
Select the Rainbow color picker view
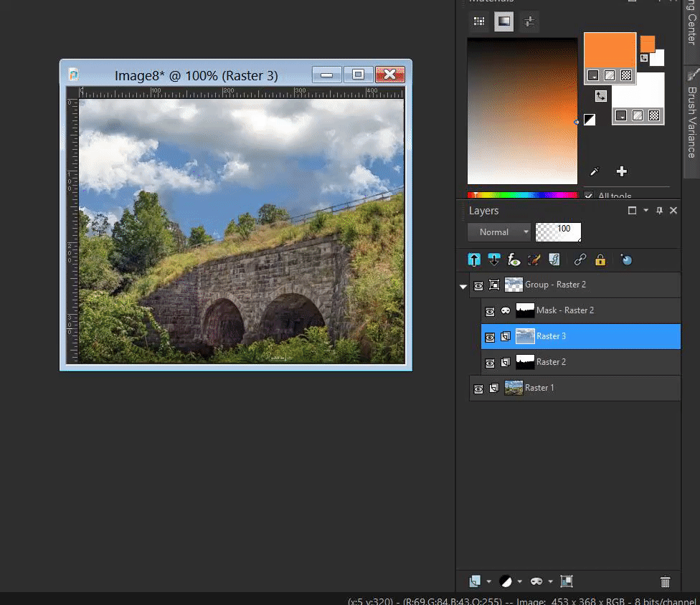click(x=503, y=22)
